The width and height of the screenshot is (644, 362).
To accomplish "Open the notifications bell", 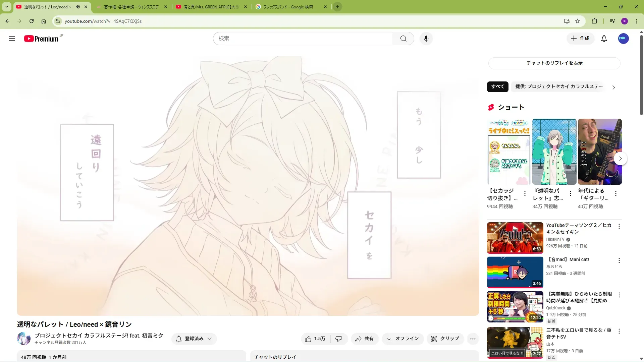I will click(x=604, y=39).
